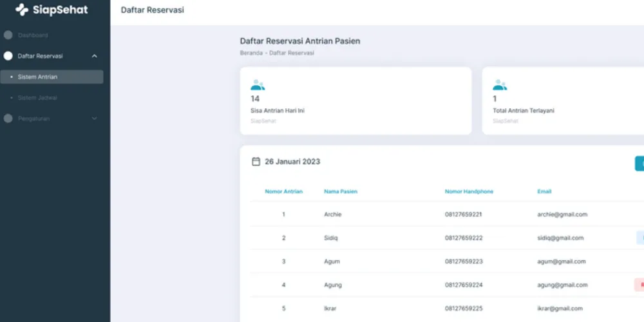Select the patient name Agung
Screen dimensions: 644x322
pyautogui.click(x=333, y=285)
